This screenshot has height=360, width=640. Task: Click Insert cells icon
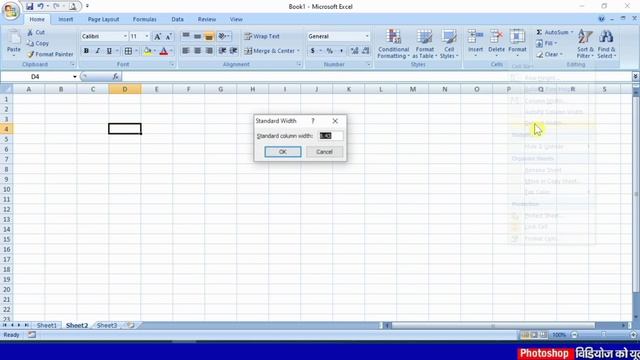pyautogui.click(x=476, y=37)
